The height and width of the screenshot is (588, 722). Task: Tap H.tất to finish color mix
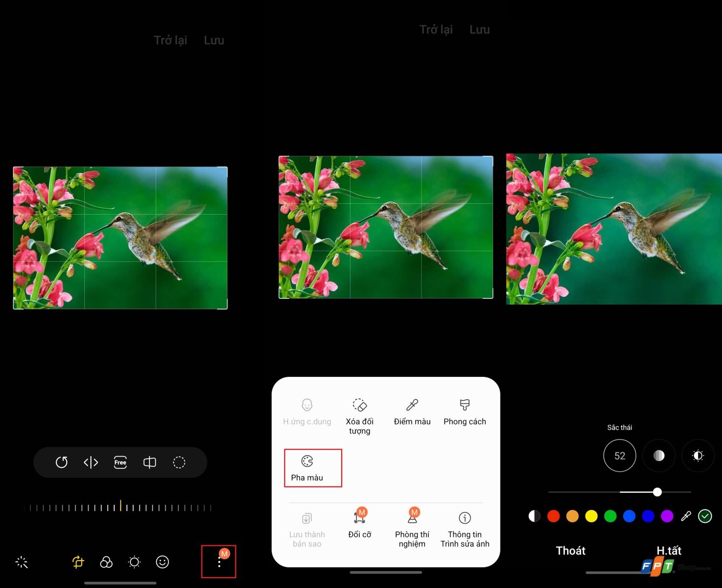669,551
